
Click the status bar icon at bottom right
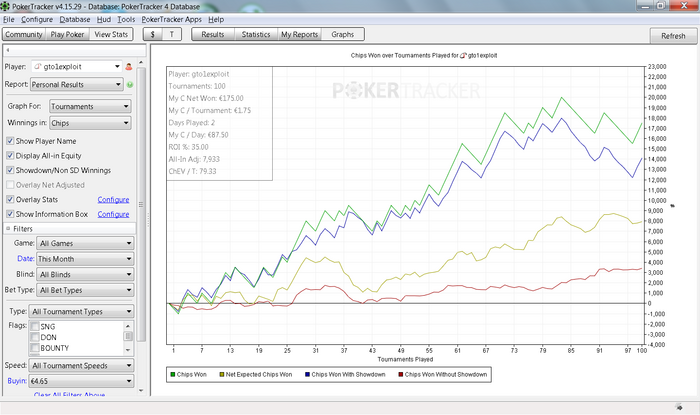[x=679, y=407]
